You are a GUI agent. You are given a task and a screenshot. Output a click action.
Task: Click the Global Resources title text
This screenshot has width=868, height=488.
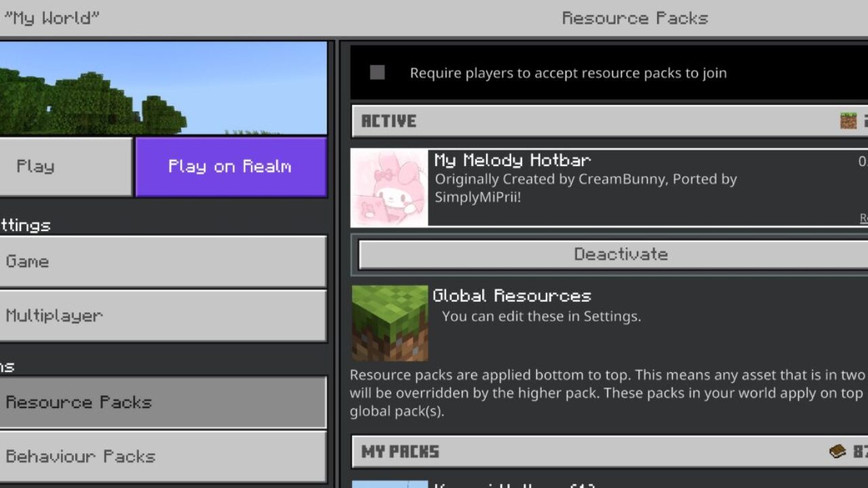[512, 296]
